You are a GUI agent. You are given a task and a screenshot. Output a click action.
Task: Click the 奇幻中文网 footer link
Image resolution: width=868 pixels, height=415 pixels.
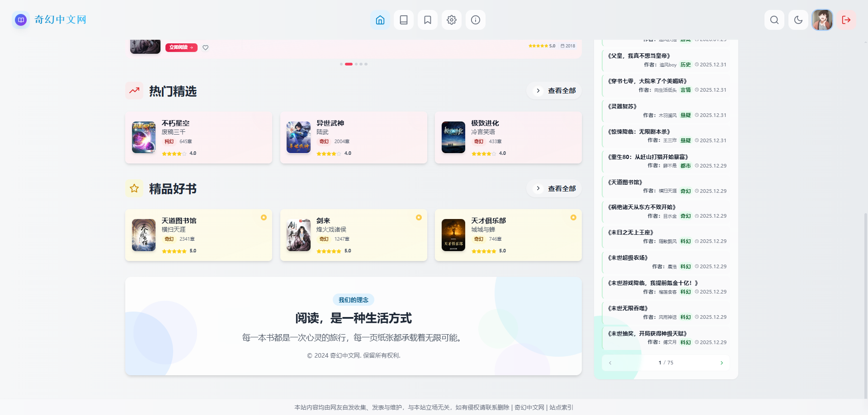tap(529, 407)
